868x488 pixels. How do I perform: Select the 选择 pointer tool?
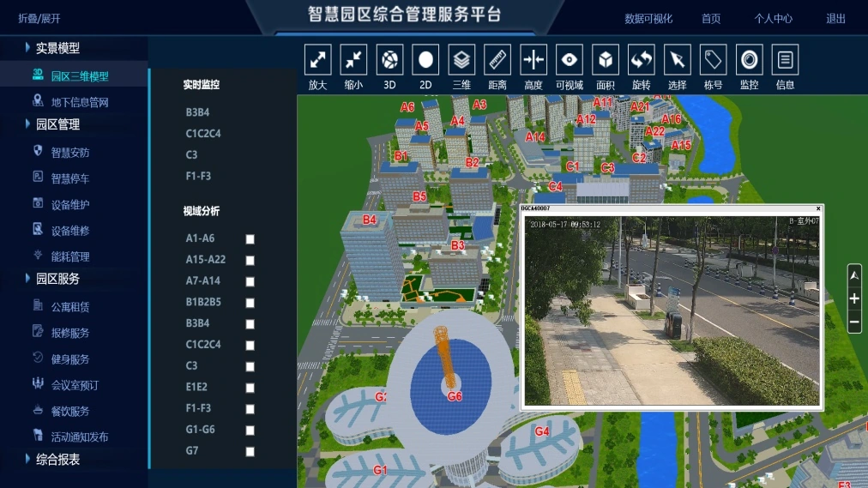(678, 60)
